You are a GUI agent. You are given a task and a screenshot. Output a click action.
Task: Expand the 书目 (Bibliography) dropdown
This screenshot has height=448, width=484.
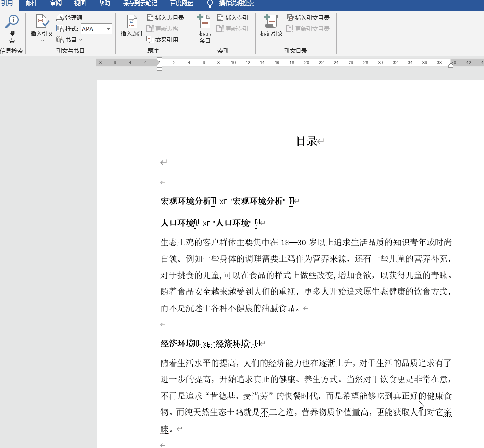[81, 40]
